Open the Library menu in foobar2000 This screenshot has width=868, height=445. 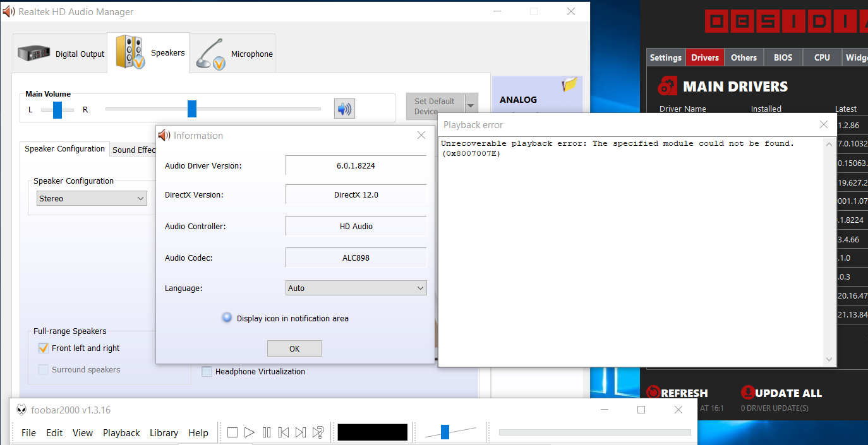[x=164, y=432]
